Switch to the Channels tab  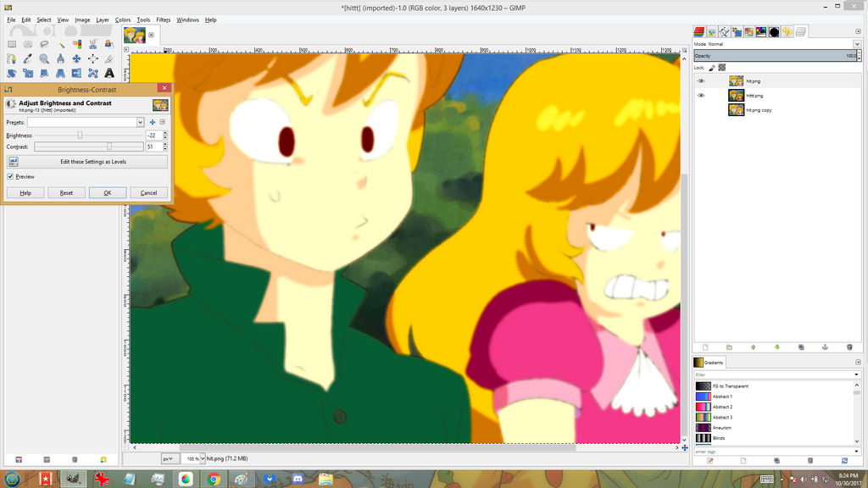click(699, 31)
